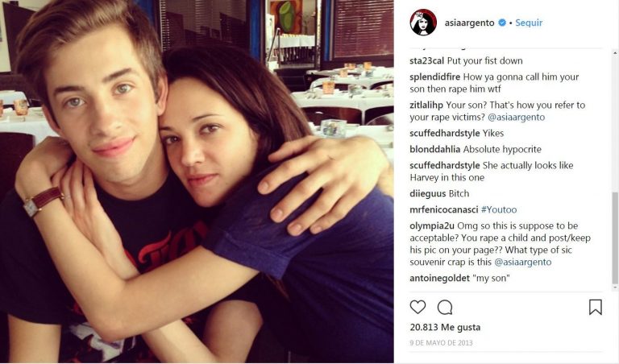
Task: Open the antoinegoldet commenter profile
Action: 439,278
